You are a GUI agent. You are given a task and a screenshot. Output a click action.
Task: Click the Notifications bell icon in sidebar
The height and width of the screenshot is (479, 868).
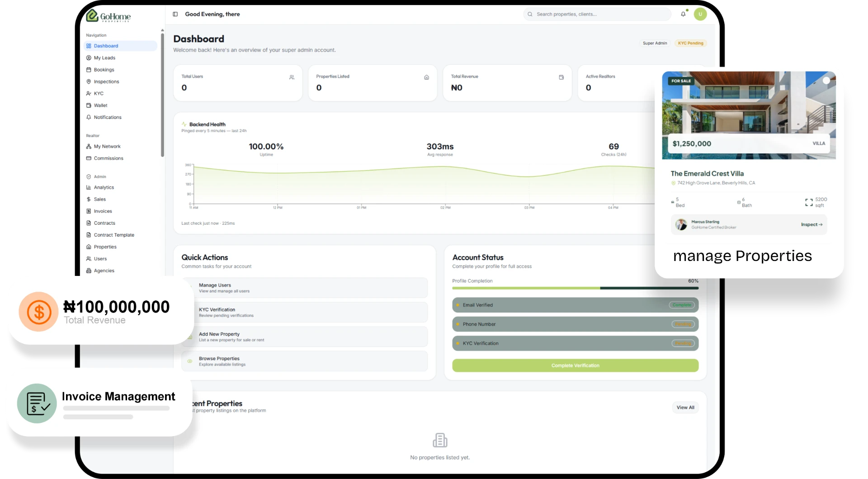89,117
